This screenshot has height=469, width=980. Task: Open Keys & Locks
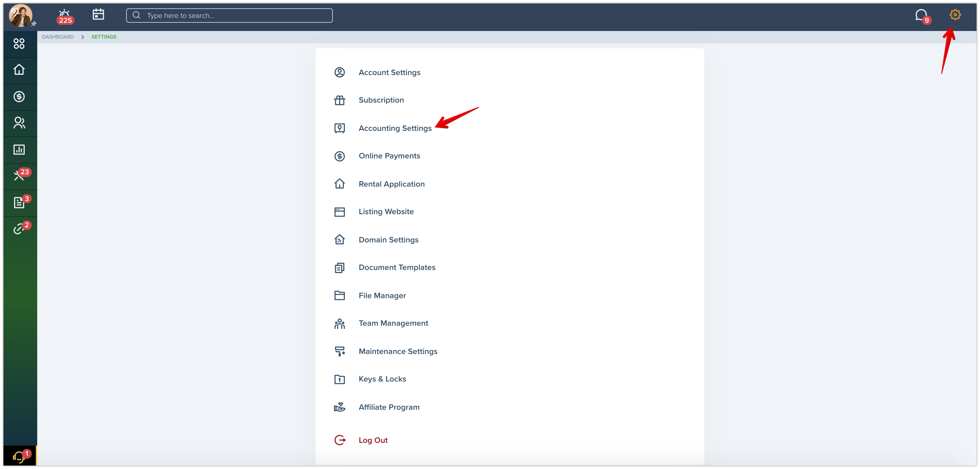[x=382, y=379]
